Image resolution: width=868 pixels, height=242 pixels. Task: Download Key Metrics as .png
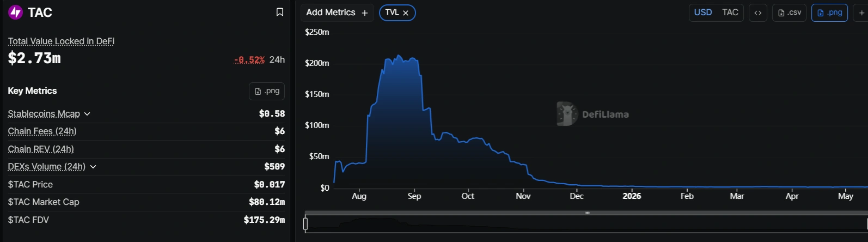coord(267,91)
